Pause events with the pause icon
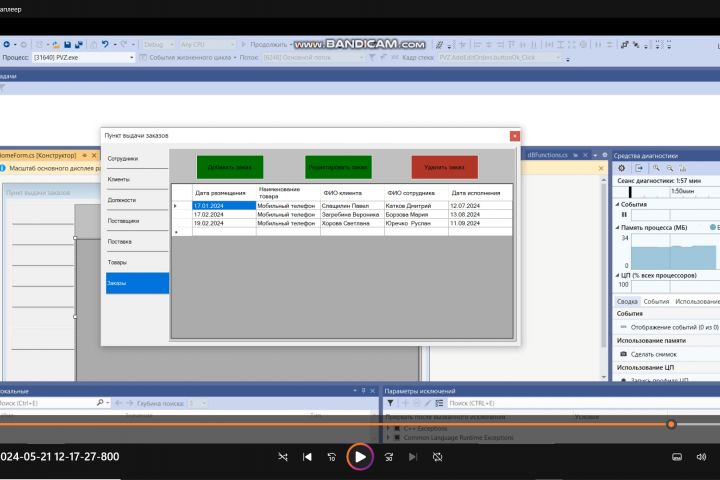720x480 pixels. point(624,215)
